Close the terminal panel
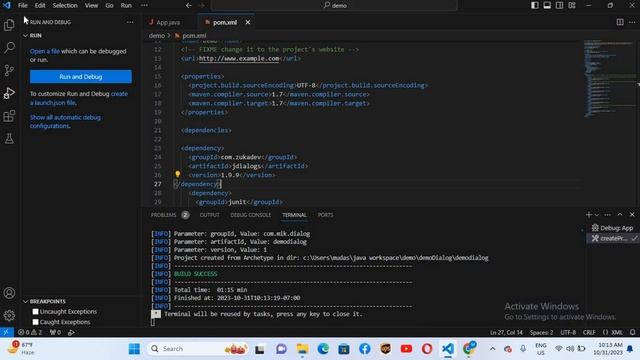This screenshot has width=640, height=360. pyautogui.click(x=632, y=215)
